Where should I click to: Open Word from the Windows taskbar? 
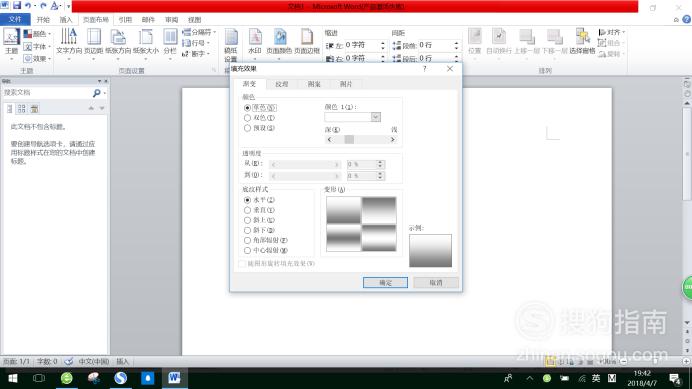pyautogui.click(x=174, y=378)
